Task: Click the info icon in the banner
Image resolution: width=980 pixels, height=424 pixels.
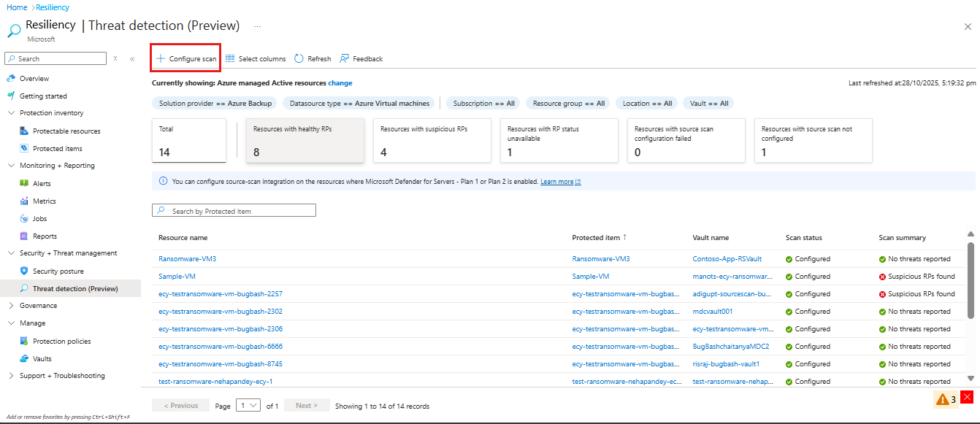Action: point(162,181)
